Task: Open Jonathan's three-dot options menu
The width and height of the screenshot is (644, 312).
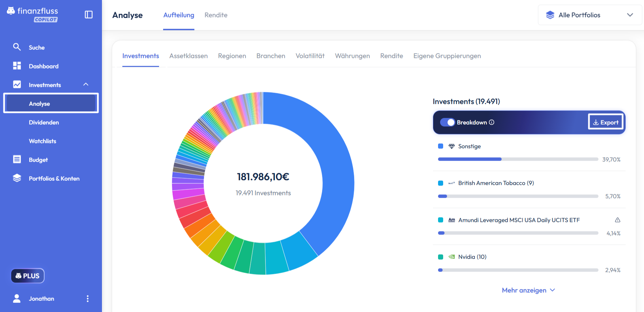Action: click(x=88, y=299)
